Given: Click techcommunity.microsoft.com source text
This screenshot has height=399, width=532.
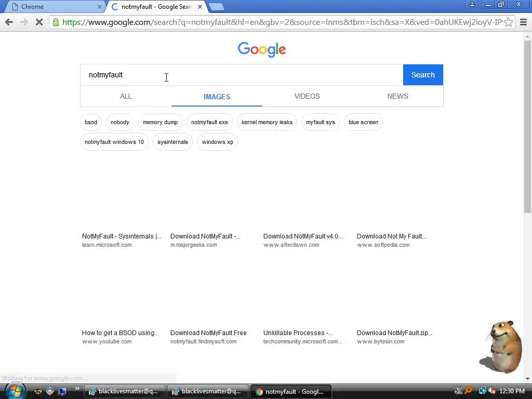Looking at the screenshot, I should pos(303,342).
